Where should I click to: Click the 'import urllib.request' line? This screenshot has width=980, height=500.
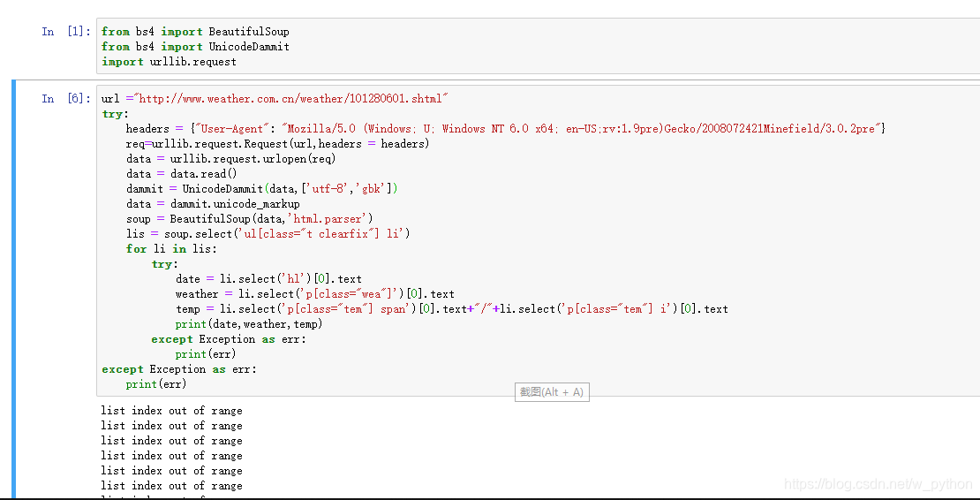pos(169,61)
